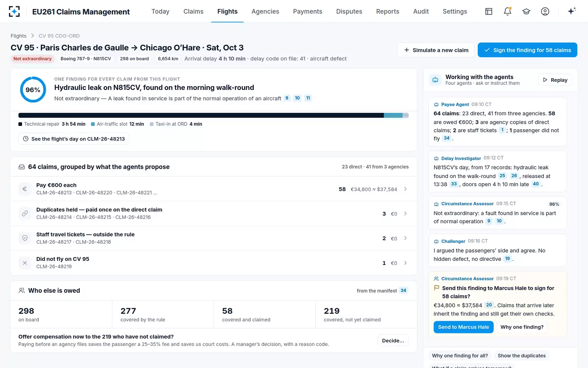Image resolution: width=588 pixels, height=368 pixels.
Task: Click citation badge 11 in the finding summary
Action: [x=308, y=98]
